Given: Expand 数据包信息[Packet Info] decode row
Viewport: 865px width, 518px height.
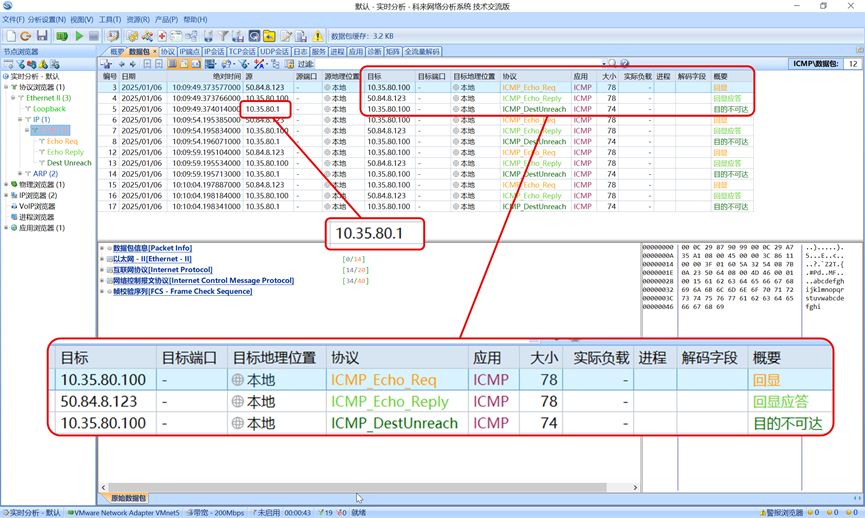Looking at the screenshot, I should point(102,248).
